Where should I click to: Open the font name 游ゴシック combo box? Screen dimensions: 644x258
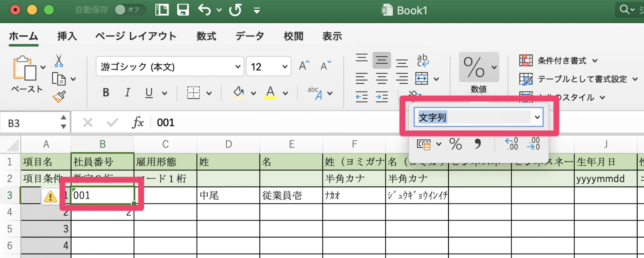(x=170, y=67)
